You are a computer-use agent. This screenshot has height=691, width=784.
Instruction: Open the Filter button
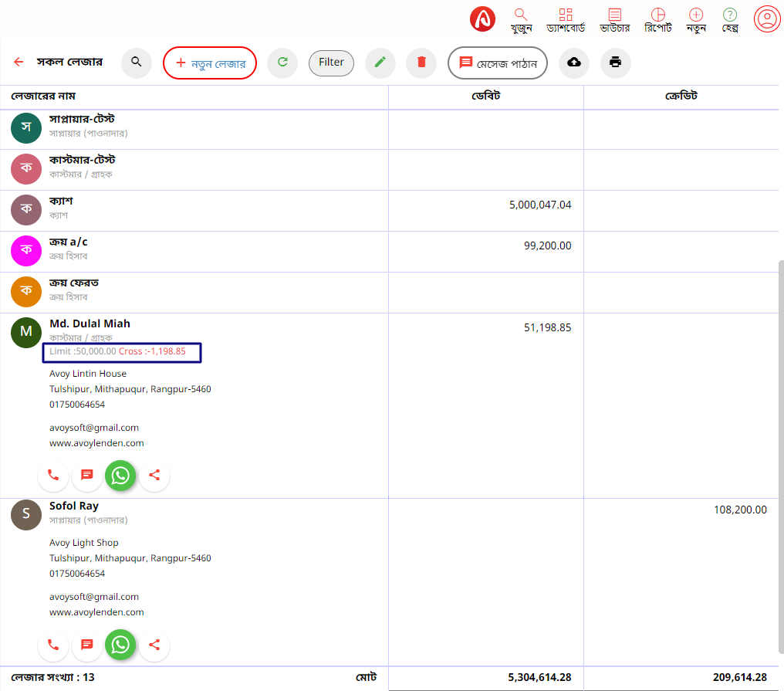(332, 63)
